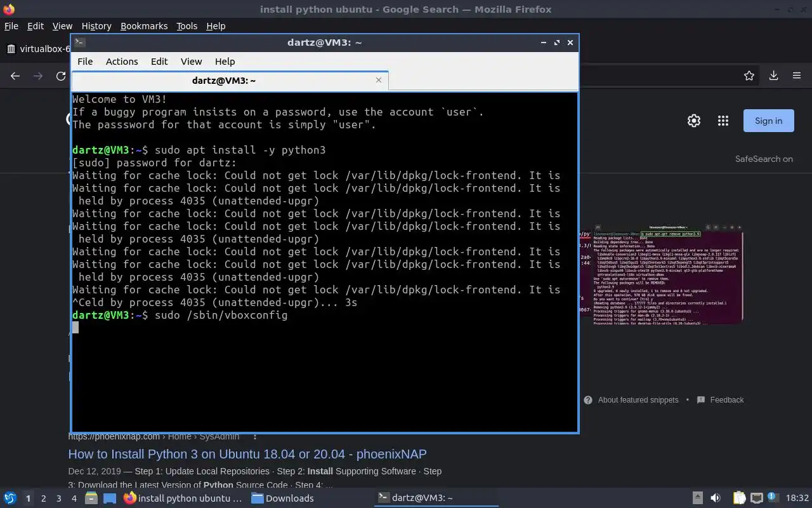Open the terminal's Edit menu
This screenshot has height=508, width=812.
click(159, 62)
